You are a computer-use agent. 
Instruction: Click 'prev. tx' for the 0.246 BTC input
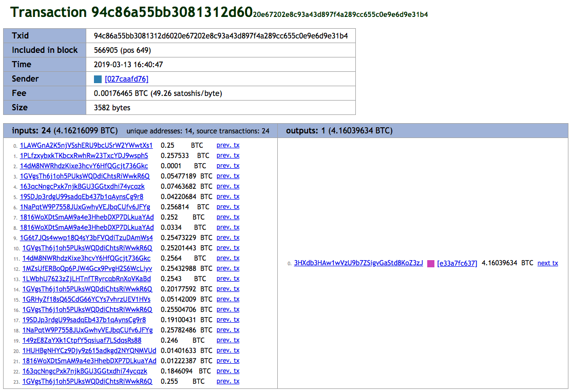pyautogui.click(x=228, y=340)
